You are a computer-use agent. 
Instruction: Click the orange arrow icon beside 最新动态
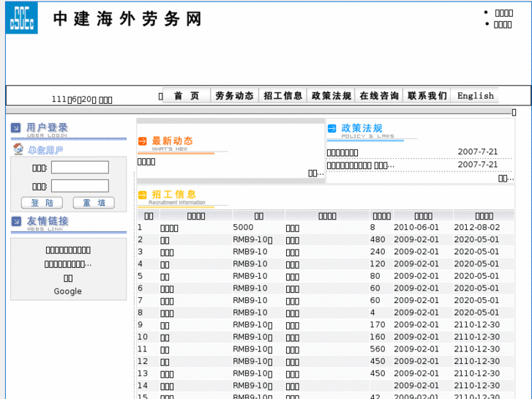click(143, 141)
